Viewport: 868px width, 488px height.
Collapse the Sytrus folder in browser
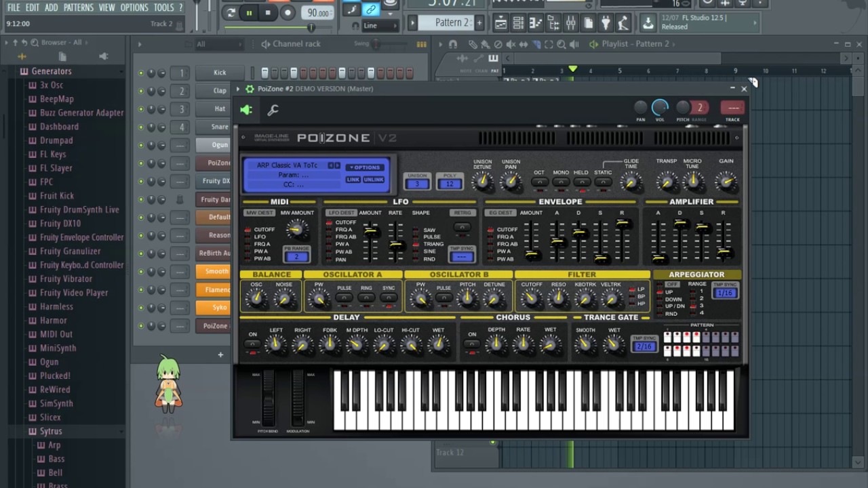coord(51,431)
